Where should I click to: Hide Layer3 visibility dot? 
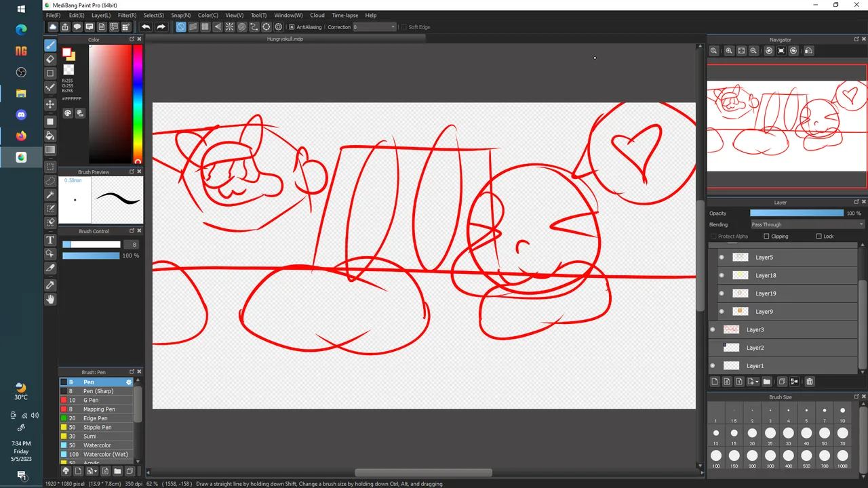(x=713, y=329)
